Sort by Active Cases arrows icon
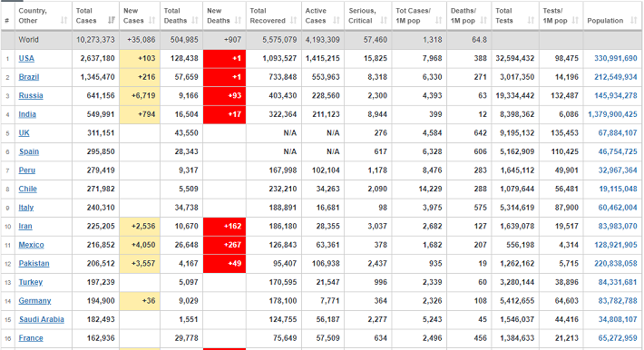Viewport: 644px width, 350px height. click(x=337, y=20)
